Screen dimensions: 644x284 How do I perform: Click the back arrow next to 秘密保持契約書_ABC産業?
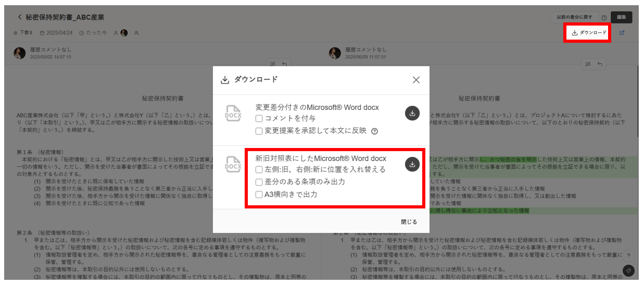tap(20, 17)
